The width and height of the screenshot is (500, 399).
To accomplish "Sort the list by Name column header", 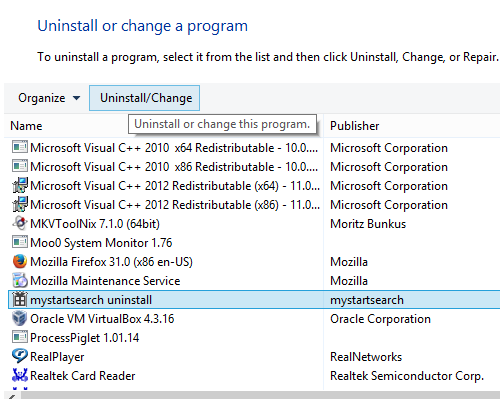I will [x=26, y=126].
